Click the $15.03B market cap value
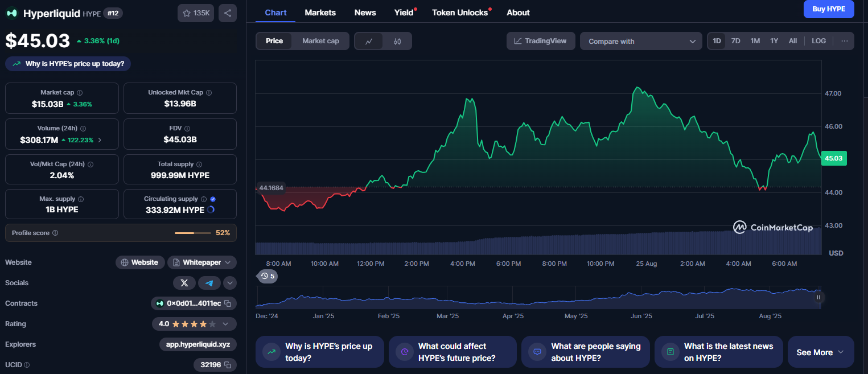 pos(48,104)
